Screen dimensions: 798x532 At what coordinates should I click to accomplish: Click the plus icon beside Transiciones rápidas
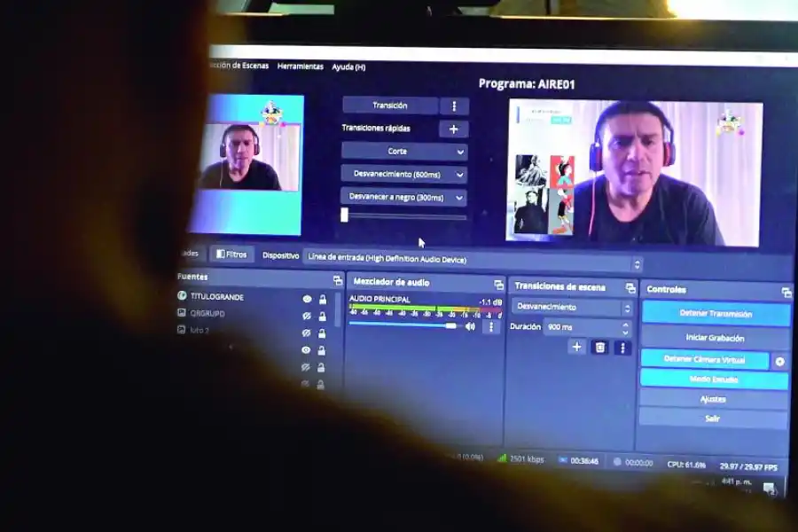[x=453, y=129]
